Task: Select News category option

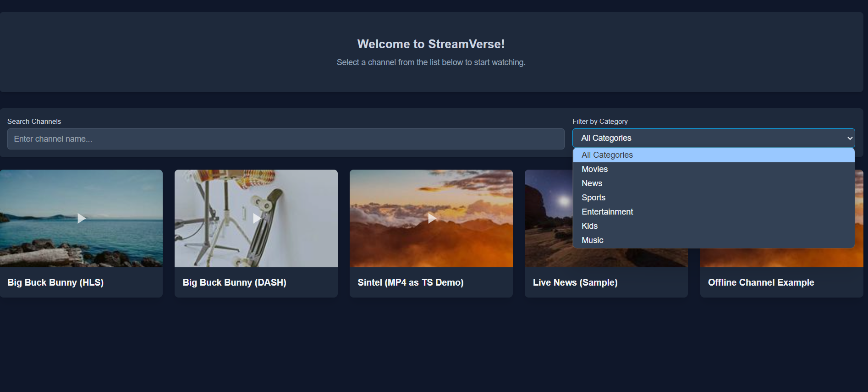Action: point(592,183)
